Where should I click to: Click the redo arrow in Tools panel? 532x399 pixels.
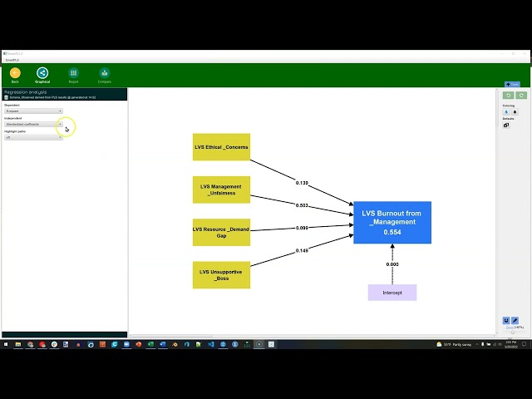pyautogui.click(x=521, y=96)
